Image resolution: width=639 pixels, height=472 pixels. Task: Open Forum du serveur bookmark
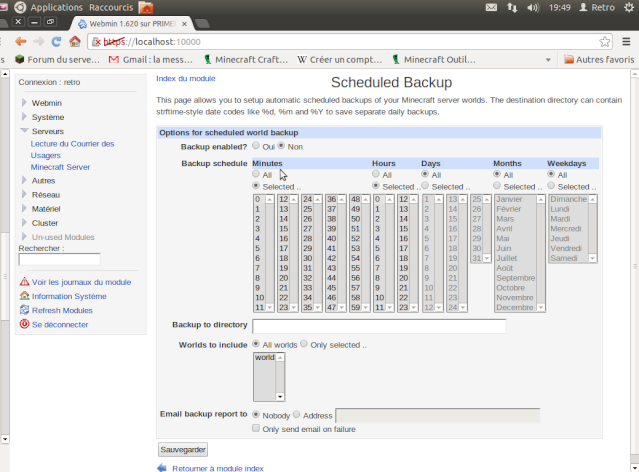point(57,60)
